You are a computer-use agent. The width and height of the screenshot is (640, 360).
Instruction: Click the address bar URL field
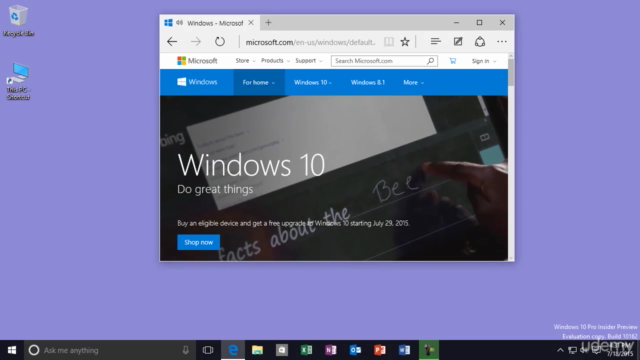310,42
